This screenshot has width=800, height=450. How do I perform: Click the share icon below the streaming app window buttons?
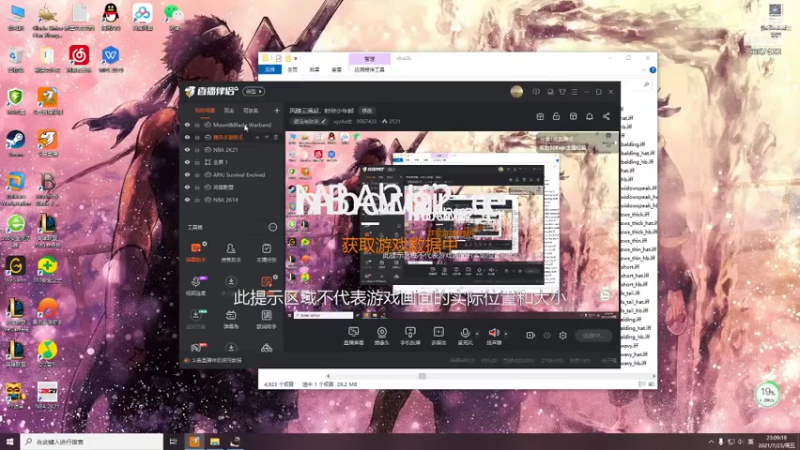[x=606, y=116]
